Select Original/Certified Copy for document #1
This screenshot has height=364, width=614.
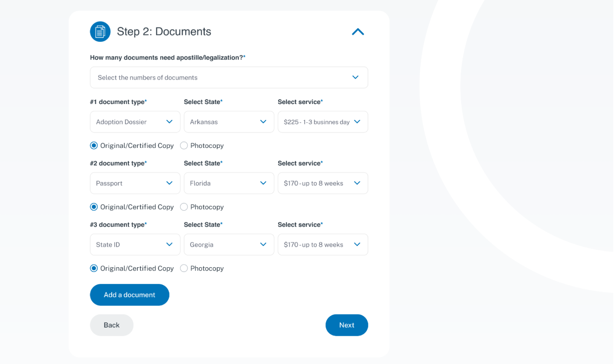click(x=94, y=146)
